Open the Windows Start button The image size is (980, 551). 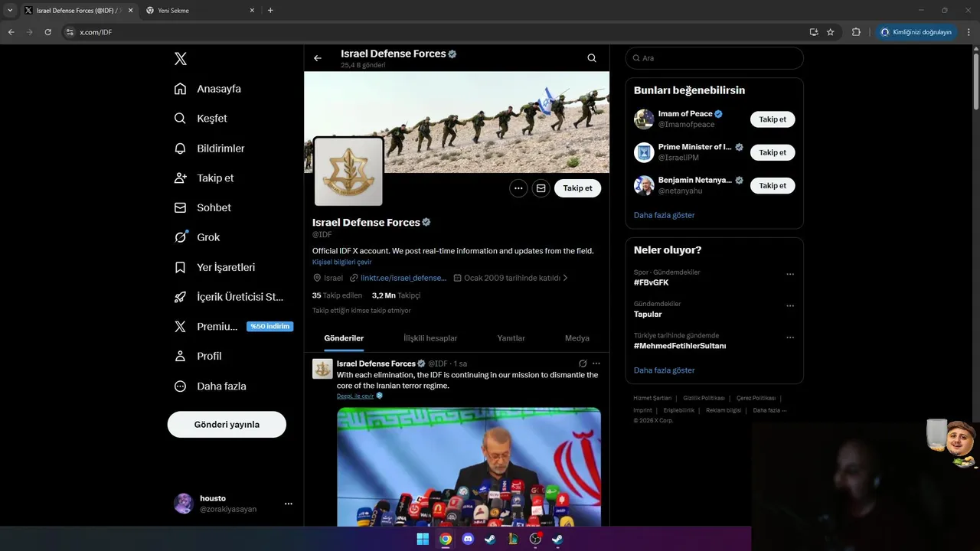click(x=423, y=539)
